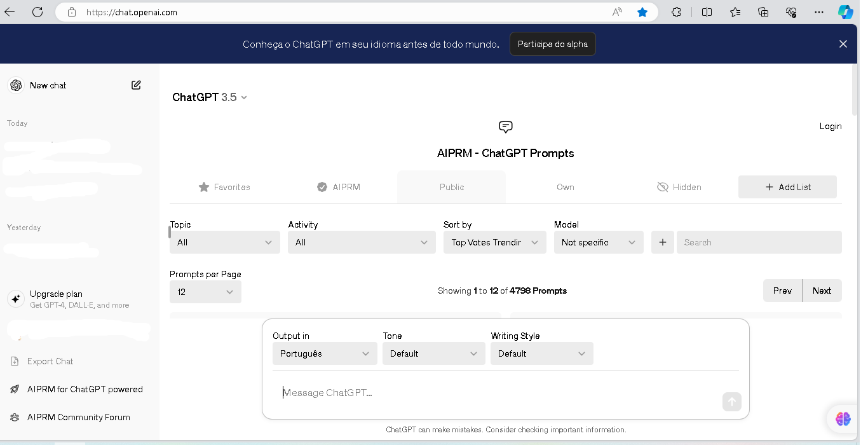Open the Prompts per Page dropdown
The image size is (868, 445).
coord(205,292)
